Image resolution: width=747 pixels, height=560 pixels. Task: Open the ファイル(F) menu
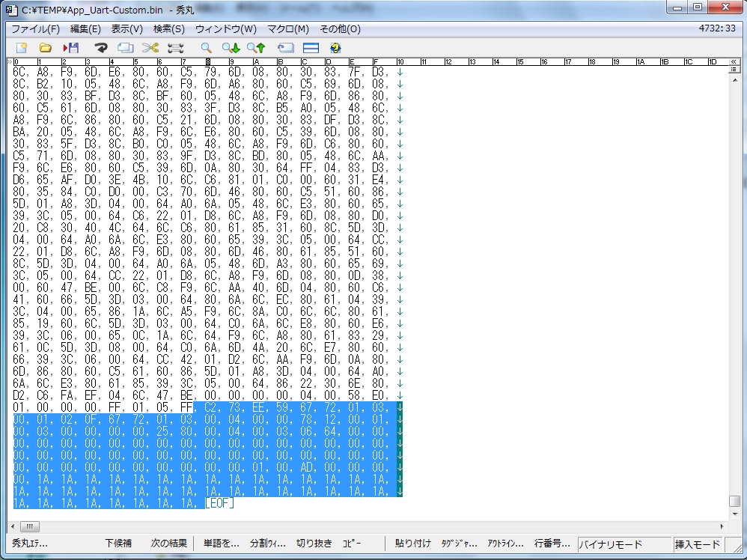pos(36,29)
